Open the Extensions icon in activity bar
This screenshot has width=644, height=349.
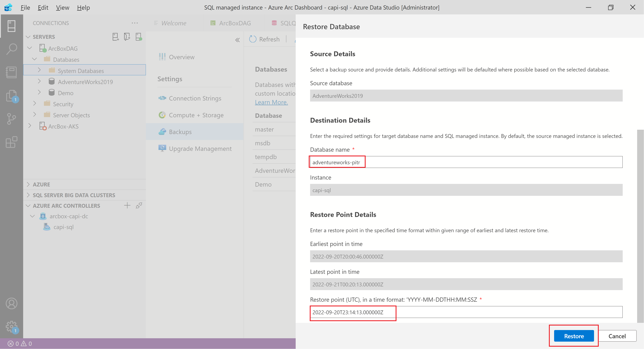pos(12,142)
